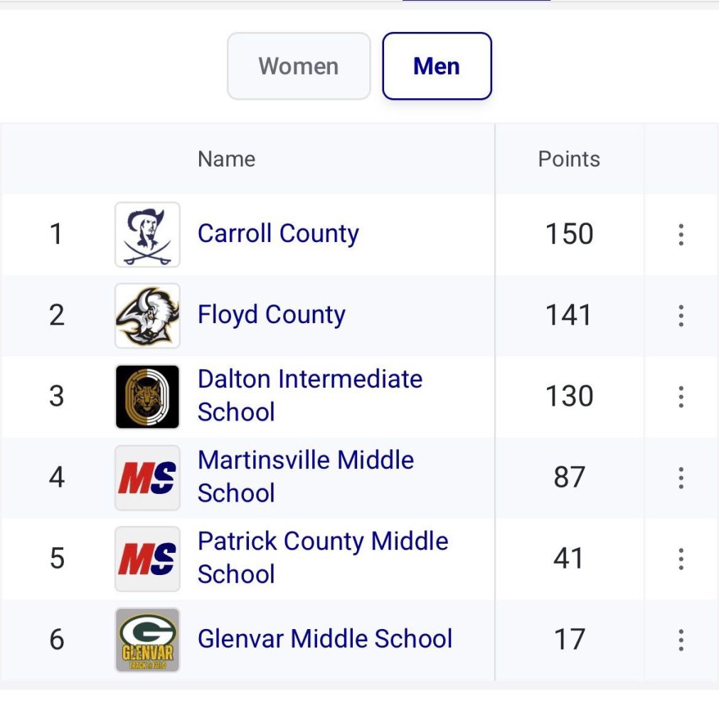Click Patrick County Middle School MS logo
The width and height of the screenshot is (719, 728).
click(147, 559)
